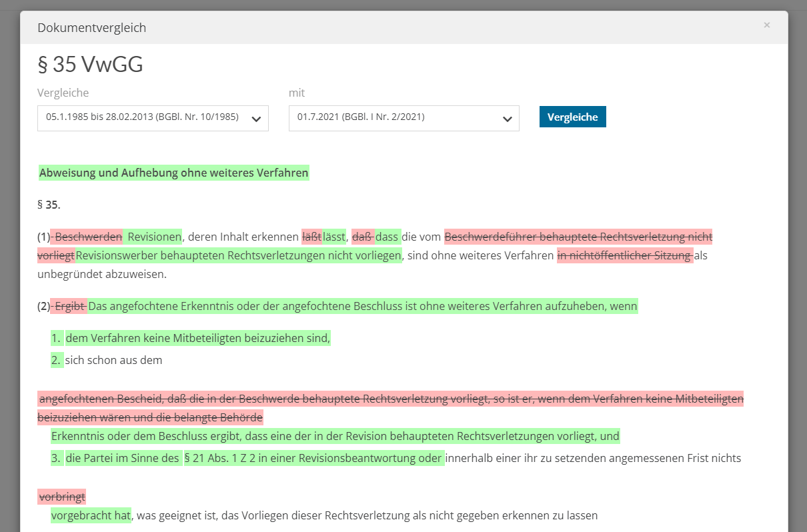Click the § 35 VwGG heading
The width and height of the screenshot is (807, 532).
[90, 65]
